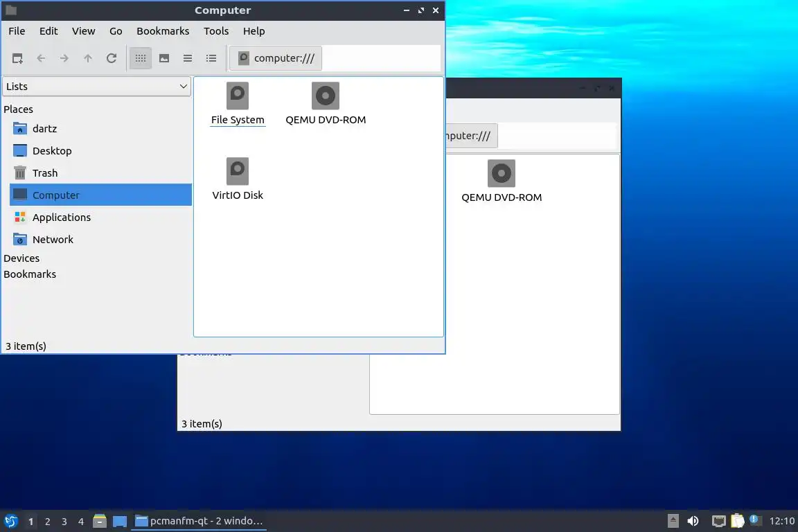Open the File menu
The height and width of the screenshot is (532, 798).
point(17,31)
